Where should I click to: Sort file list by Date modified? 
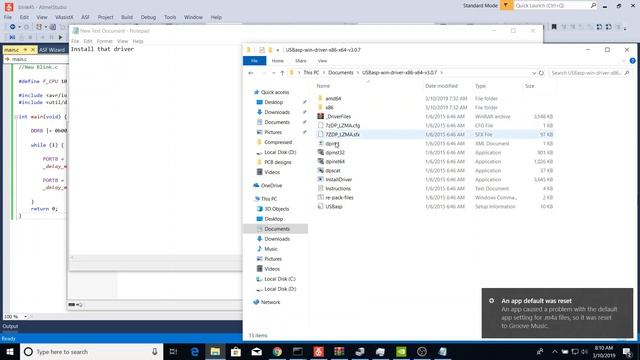tap(441, 86)
